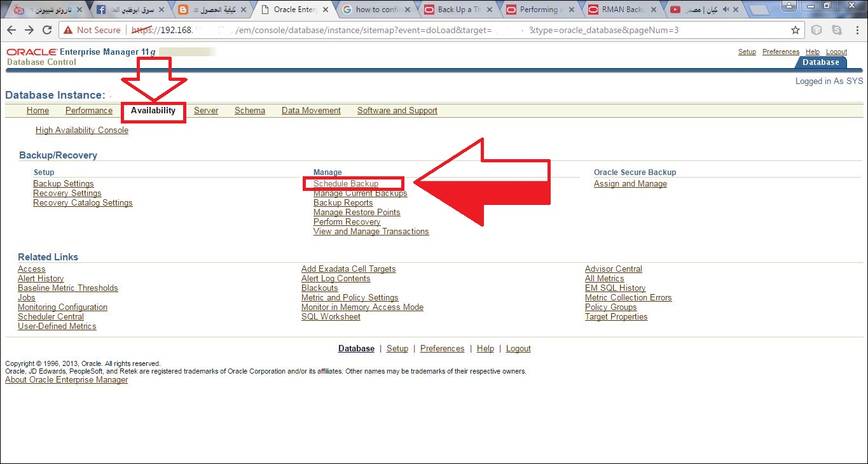Open Recovery Catalog Settings

83,203
